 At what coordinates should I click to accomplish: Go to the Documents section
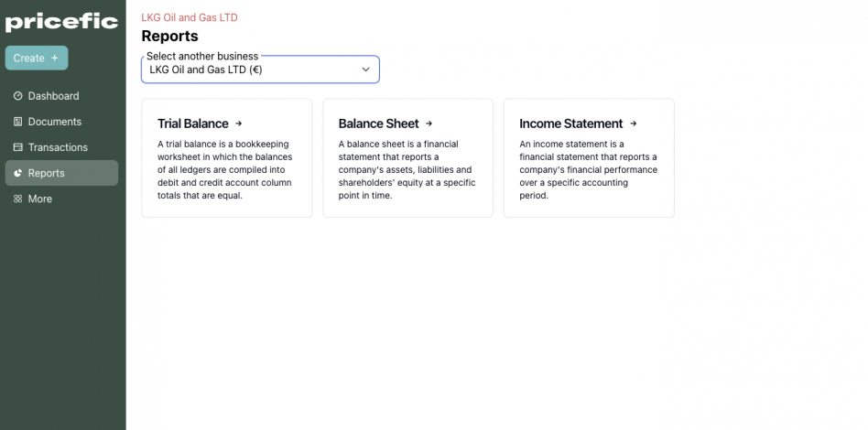tap(61, 122)
